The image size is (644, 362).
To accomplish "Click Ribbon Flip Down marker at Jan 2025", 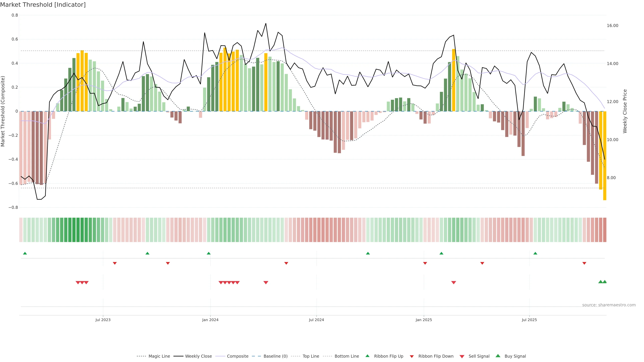I will (425, 263).
